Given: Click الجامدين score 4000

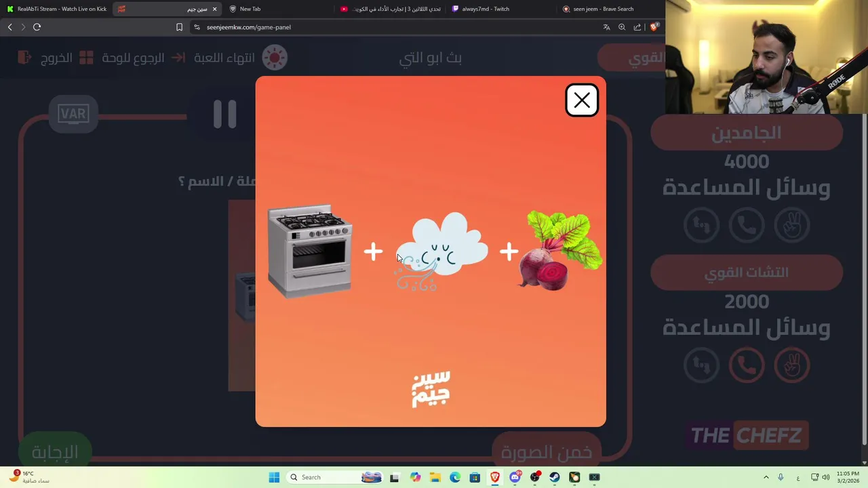Looking at the screenshot, I should [x=747, y=162].
